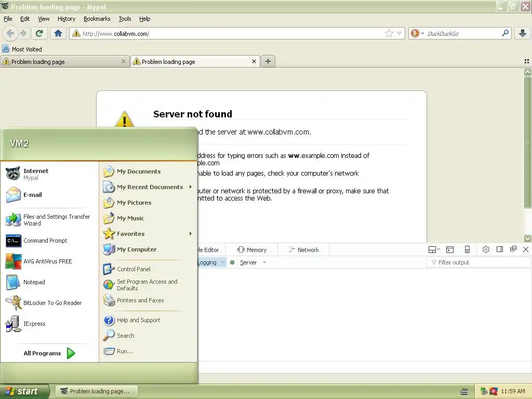Open a new tab with the plus button

(268, 61)
